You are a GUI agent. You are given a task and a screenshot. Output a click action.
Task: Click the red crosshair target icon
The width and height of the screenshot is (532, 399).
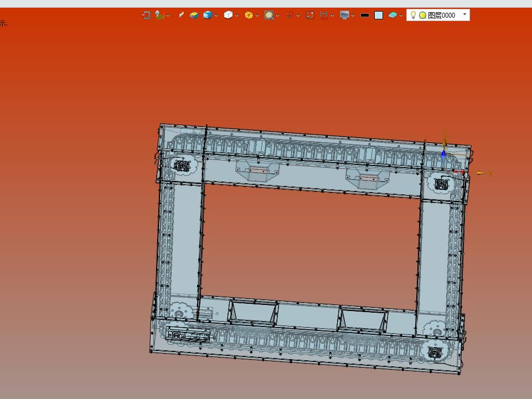pos(290,15)
